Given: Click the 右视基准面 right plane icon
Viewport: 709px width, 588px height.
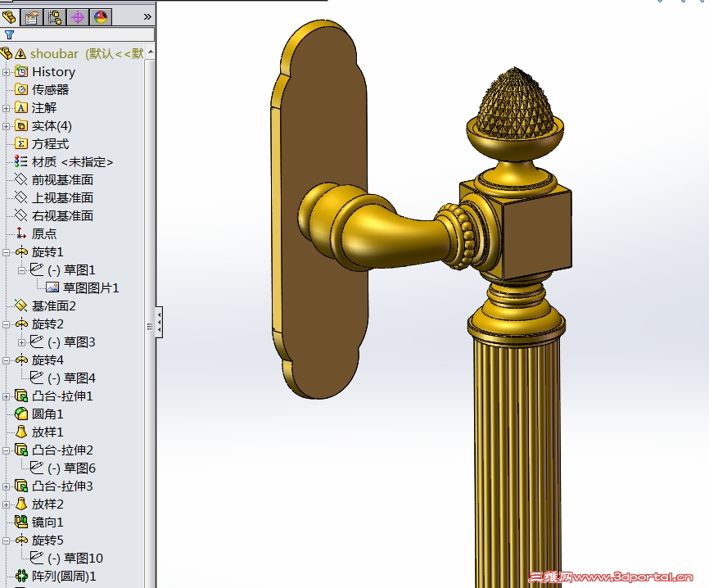Looking at the screenshot, I should [x=20, y=215].
